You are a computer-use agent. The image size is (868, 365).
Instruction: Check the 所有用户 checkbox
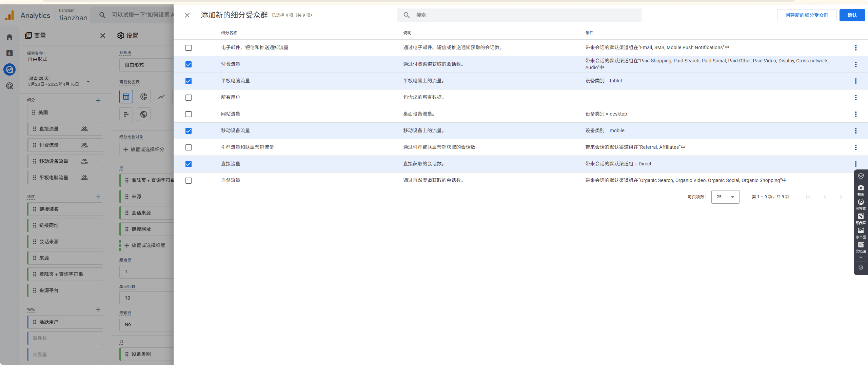[189, 98]
